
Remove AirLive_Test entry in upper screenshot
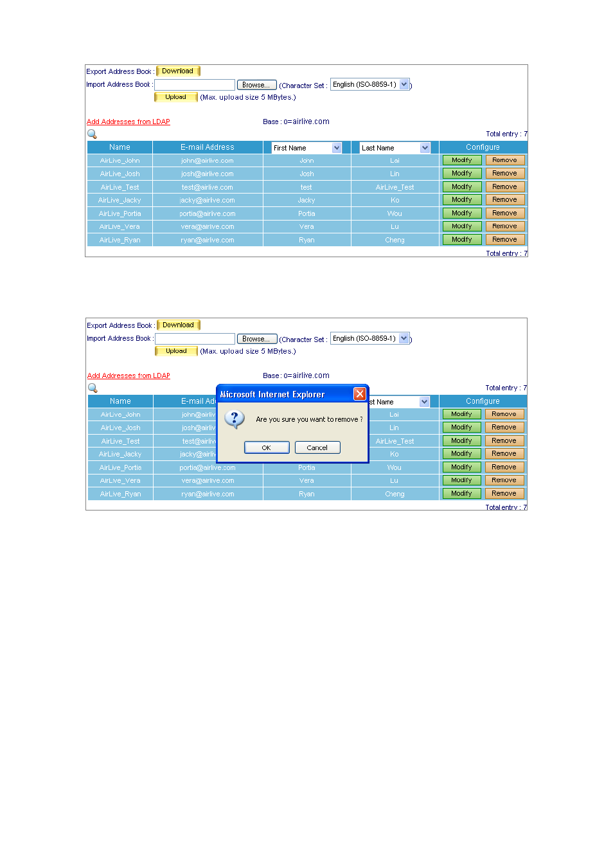[x=505, y=186]
